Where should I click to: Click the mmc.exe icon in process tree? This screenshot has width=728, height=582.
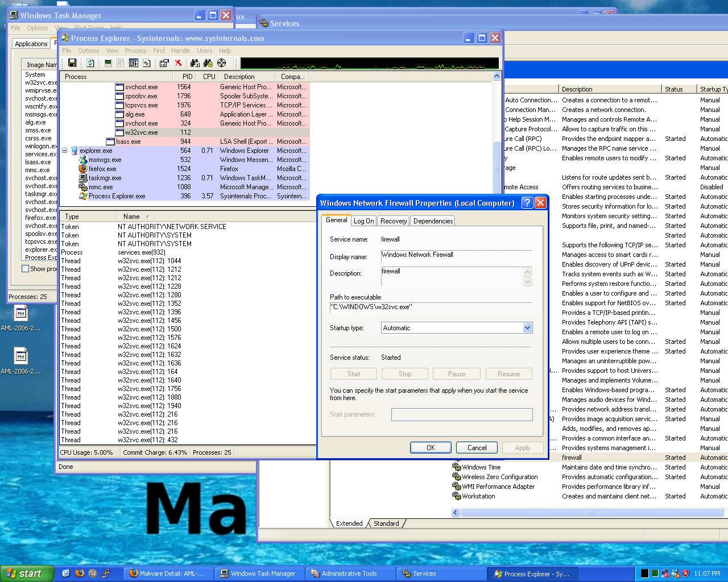(83, 187)
